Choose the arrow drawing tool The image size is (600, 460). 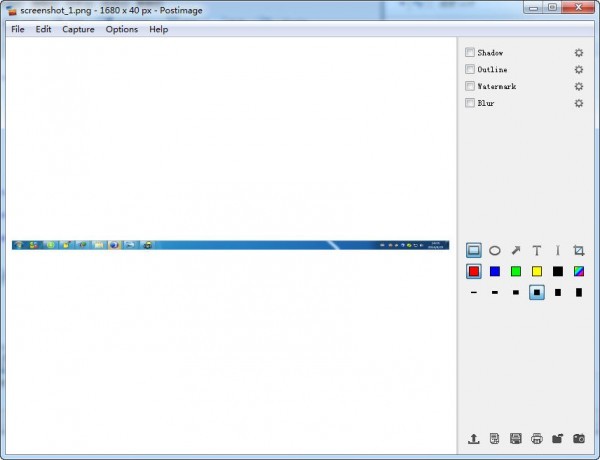[x=516, y=250]
